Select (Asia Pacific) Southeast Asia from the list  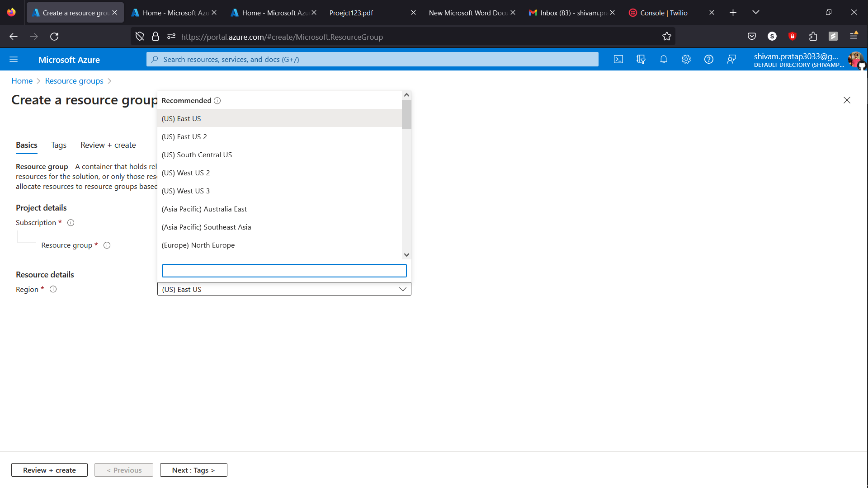point(207,227)
